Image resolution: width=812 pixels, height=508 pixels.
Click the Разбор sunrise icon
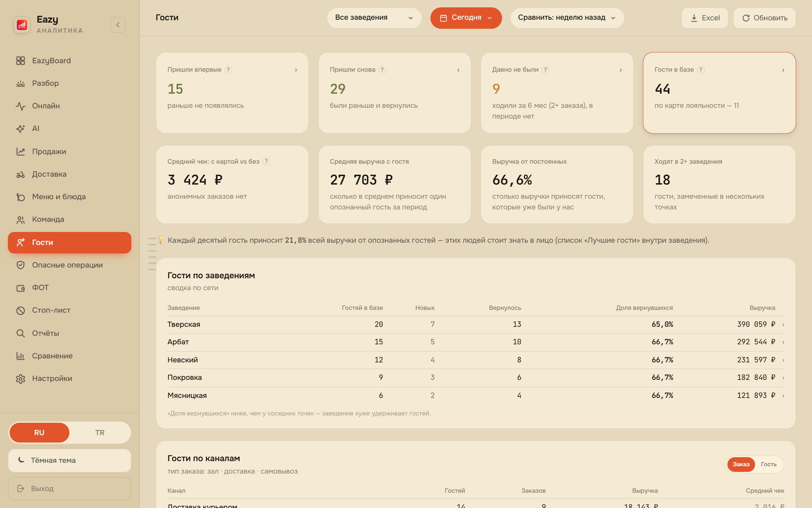coord(21,83)
